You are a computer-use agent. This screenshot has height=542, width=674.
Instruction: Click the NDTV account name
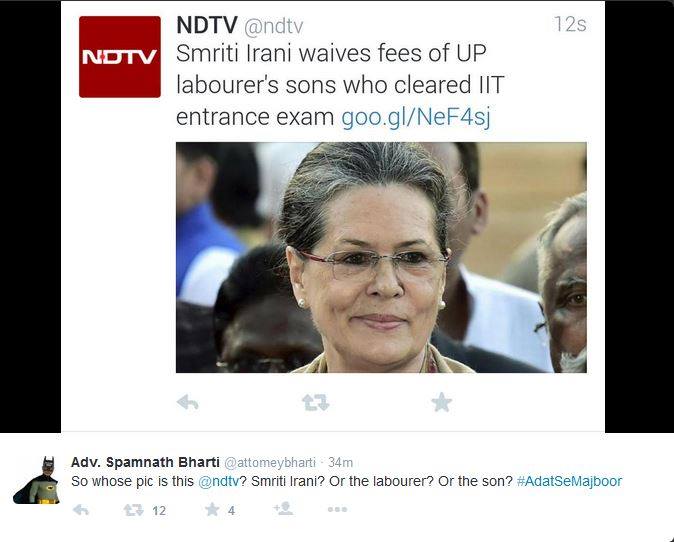[207, 25]
